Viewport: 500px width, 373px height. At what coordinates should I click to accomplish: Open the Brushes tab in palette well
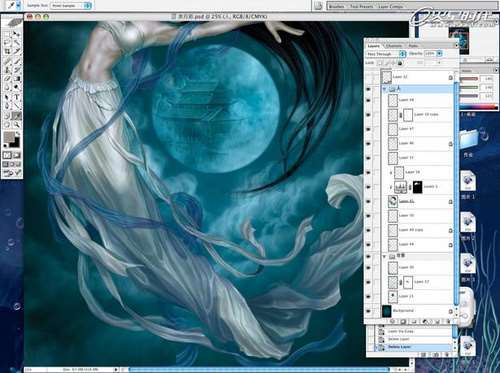pos(336,6)
